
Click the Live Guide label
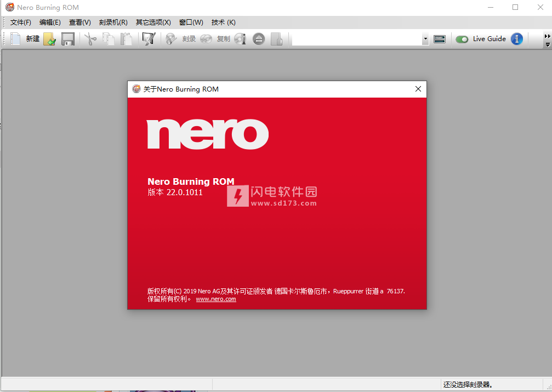(x=490, y=39)
